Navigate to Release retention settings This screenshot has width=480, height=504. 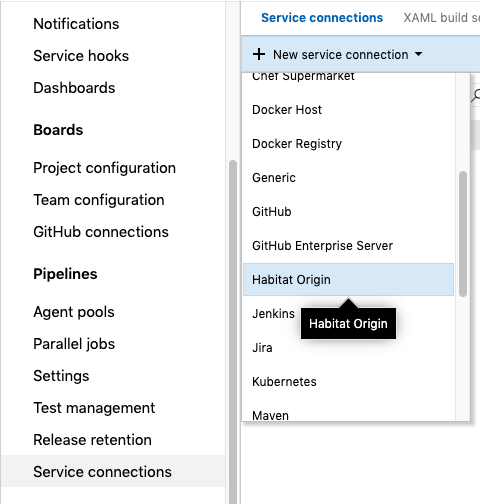pyautogui.click(x=92, y=440)
